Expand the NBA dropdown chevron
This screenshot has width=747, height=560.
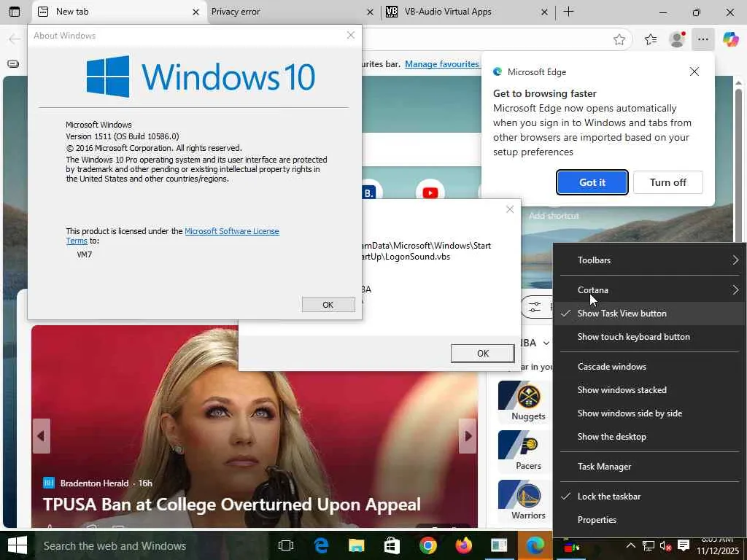pos(546,343)
